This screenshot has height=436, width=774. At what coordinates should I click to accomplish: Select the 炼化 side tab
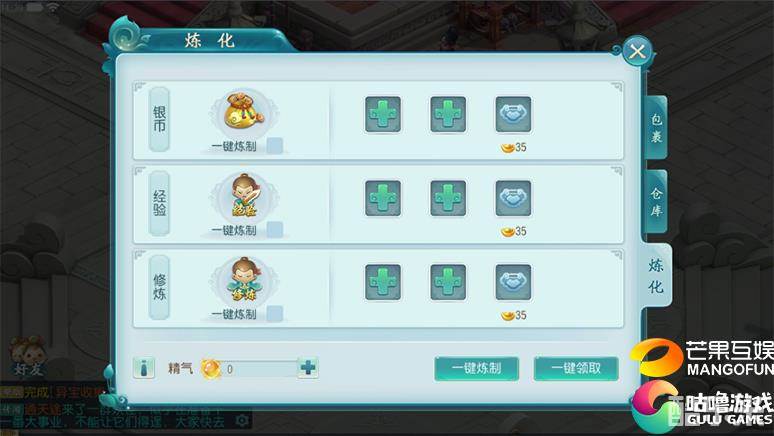(x=656, y=276)
